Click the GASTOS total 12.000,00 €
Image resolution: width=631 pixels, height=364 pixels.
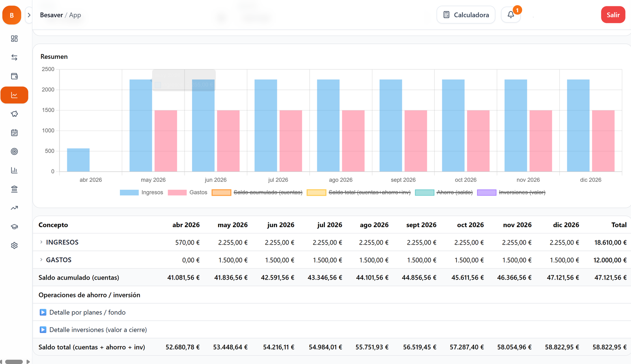[x=610, y=260]
